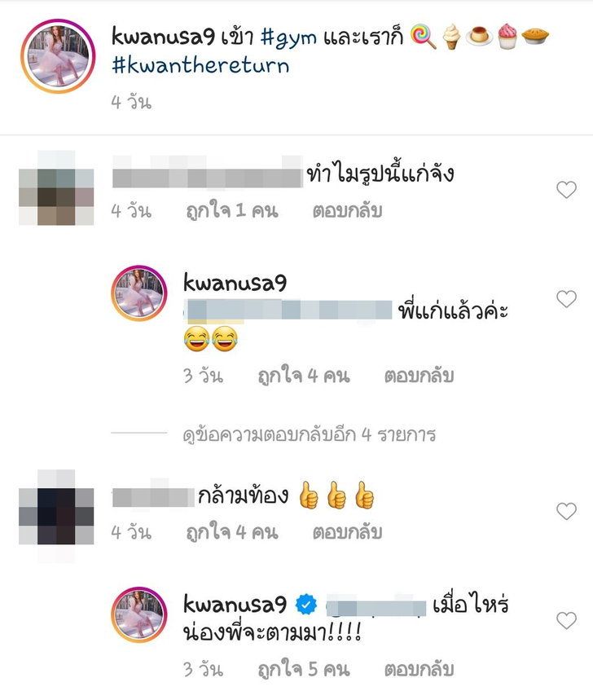Click kwanusa9 username in the post caption
The image size is (593, 700).
coord(163,37)
